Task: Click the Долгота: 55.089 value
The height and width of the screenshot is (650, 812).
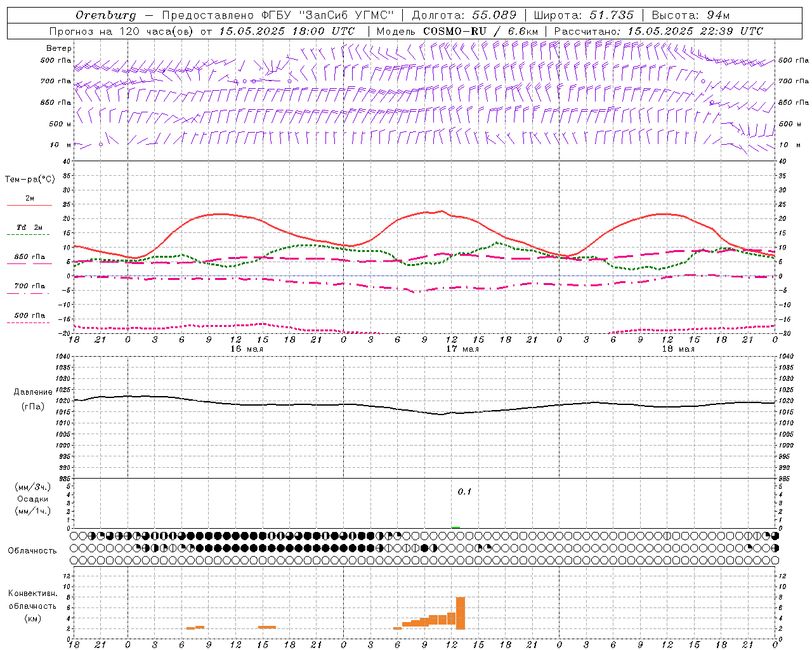Action: [x=464, y=15]
